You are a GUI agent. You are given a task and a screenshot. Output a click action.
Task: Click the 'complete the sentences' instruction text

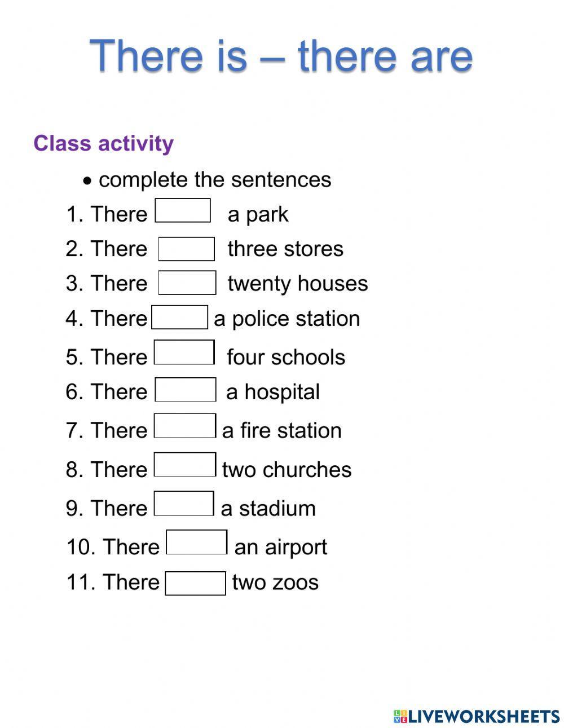[214, 180]
